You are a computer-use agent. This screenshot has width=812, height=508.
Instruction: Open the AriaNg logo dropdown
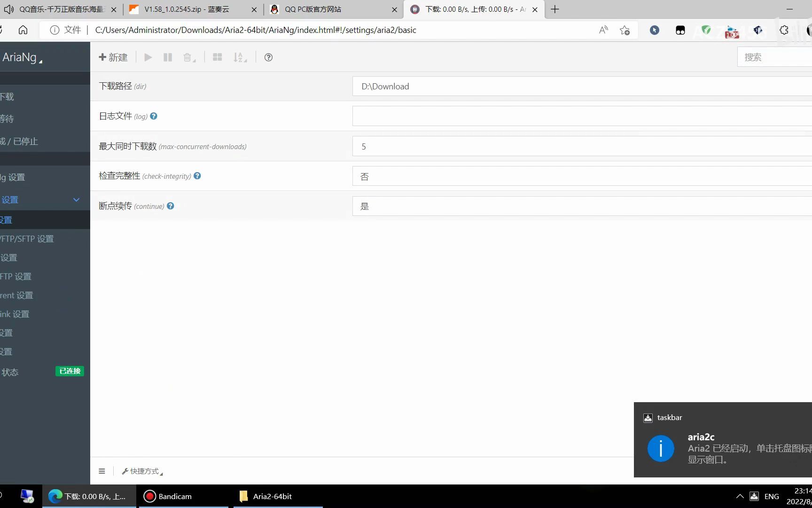[23, 57]
